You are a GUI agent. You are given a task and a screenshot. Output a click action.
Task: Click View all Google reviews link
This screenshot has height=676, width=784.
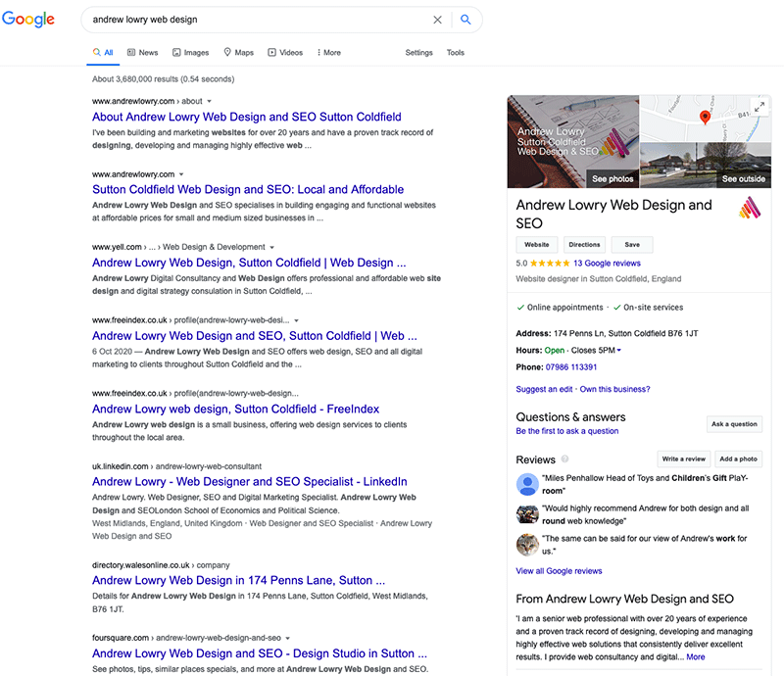tap(559, 571)
